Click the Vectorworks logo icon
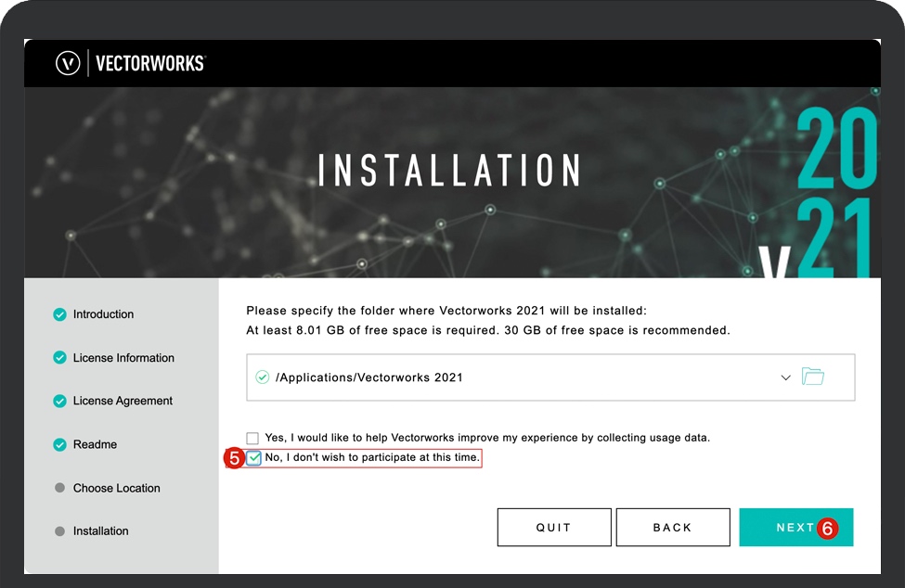This screenshot has width=905, height=588. coord(68,63)
